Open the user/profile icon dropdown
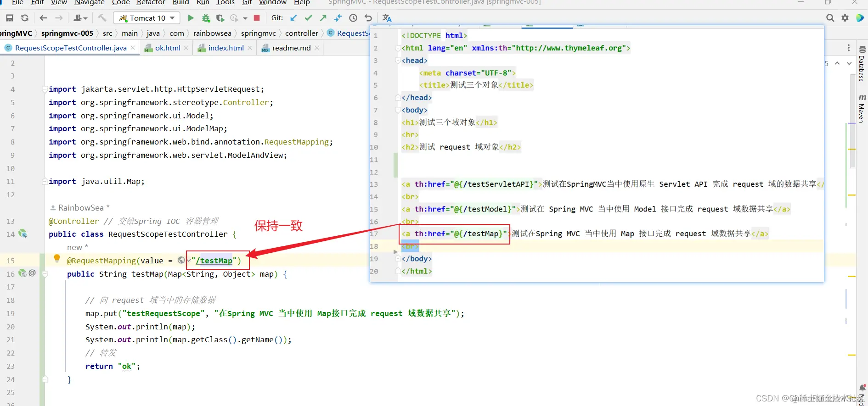868x406 pixels. (80, 18)
